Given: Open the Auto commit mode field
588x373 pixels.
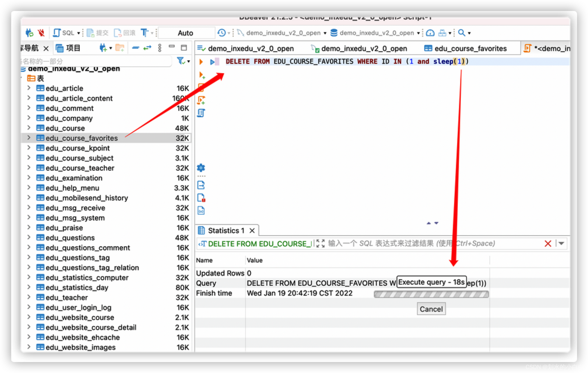Looking at the screenshot, I should pyautogui.click(x=186, y=33).
